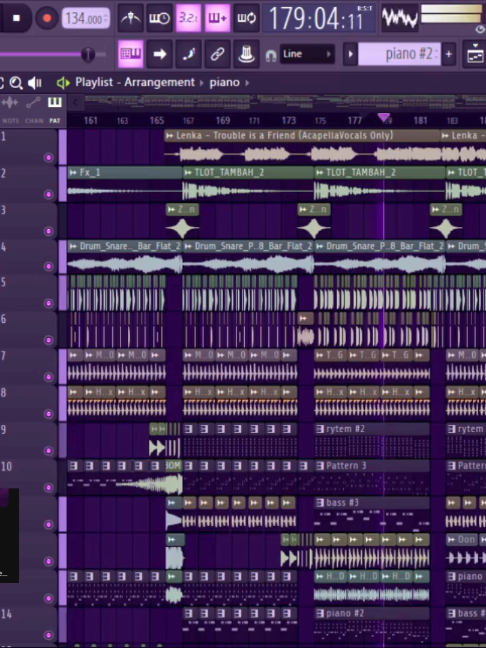
Task: Click the stamp tool icon
Action: pyautogui.click(x=246, y=54)
